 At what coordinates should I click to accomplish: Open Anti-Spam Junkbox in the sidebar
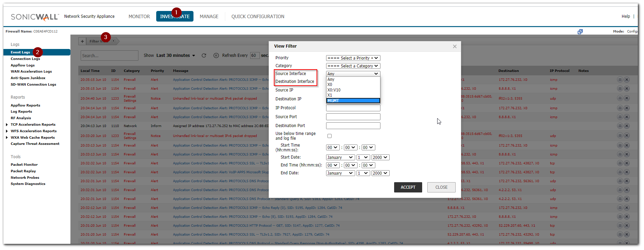coord(28,78)
